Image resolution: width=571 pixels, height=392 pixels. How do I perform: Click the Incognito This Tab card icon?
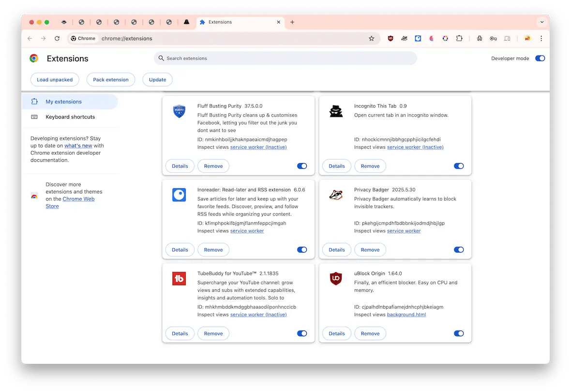pos(336,111)
